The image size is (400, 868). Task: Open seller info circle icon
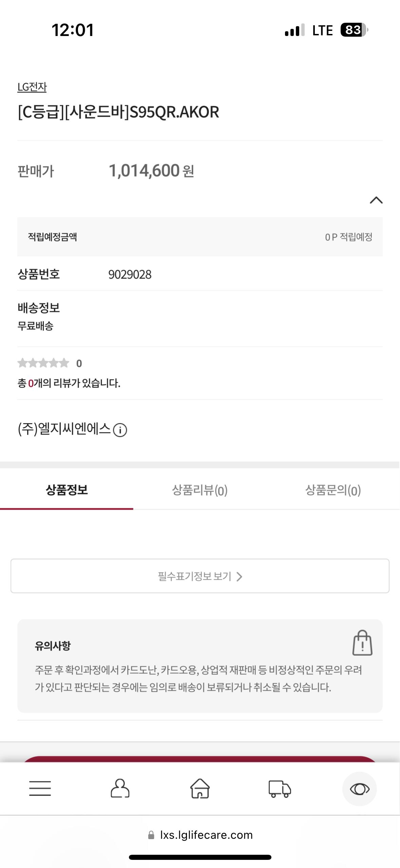tap(120, 430)
